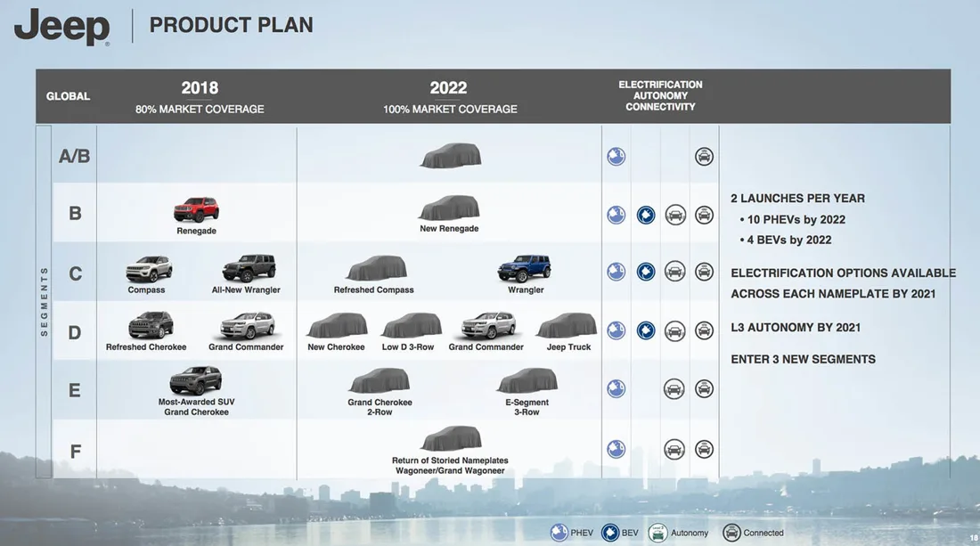The height and width of the screenshot is (546, 980).
Task: Select the covered Grand Cherokee 2-Row image
Action: [380, 381]
